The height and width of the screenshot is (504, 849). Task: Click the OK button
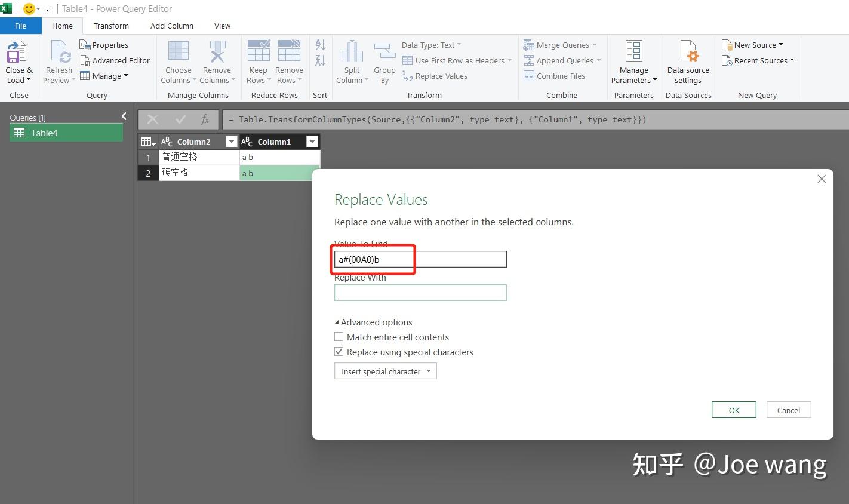click(733, 410)
